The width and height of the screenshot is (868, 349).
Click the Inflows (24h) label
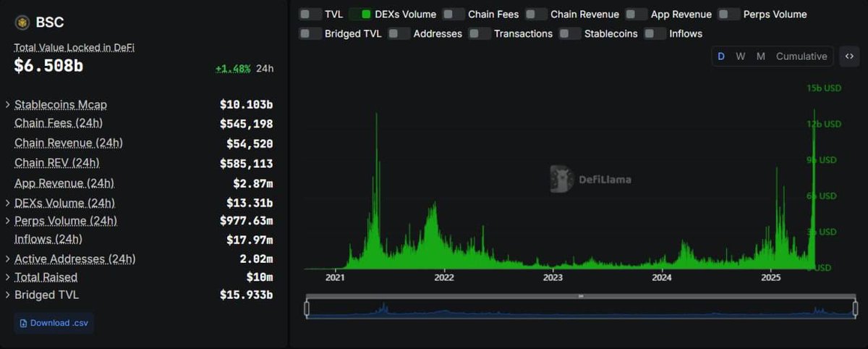(x=48, y=239)
